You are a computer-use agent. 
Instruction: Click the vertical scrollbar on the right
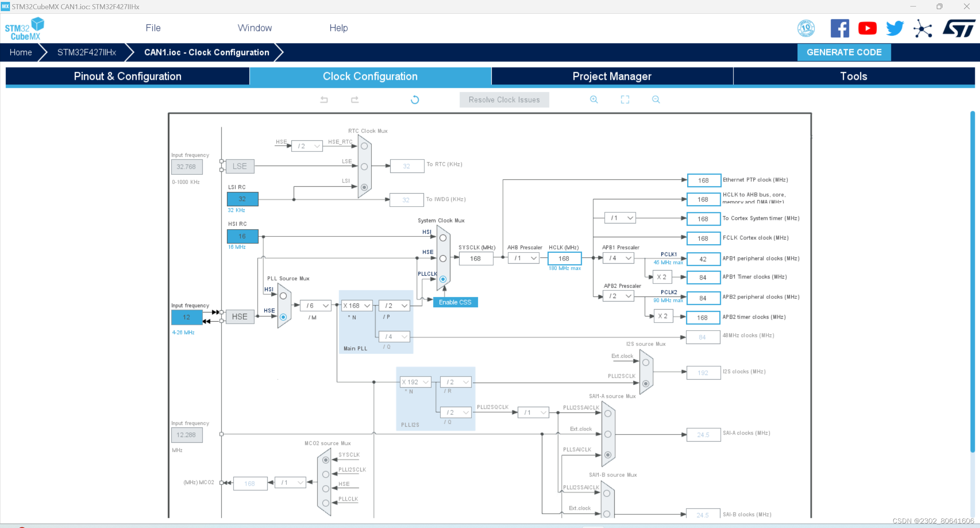(x=972, y=281)
